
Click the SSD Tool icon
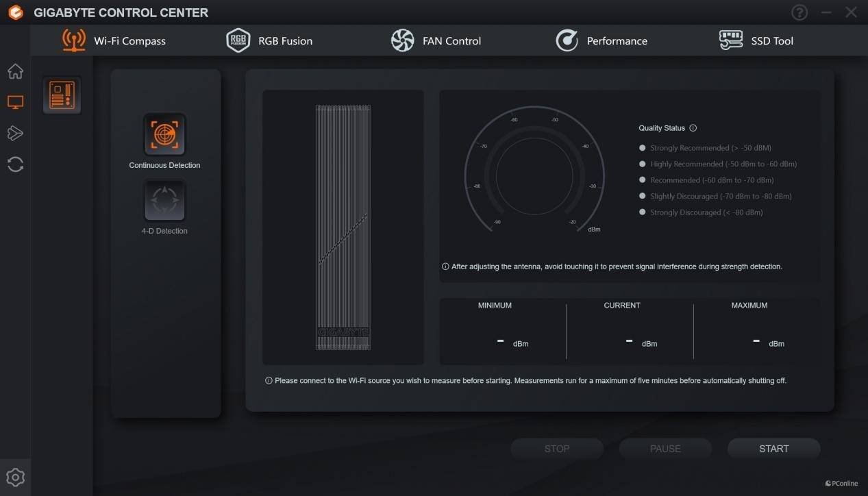point(731,41)
